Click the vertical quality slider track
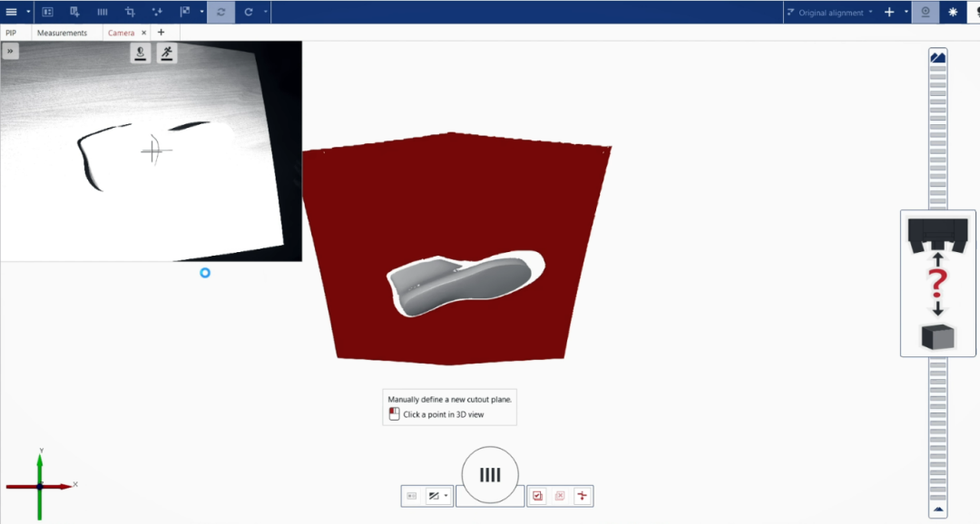 [938, 136]
